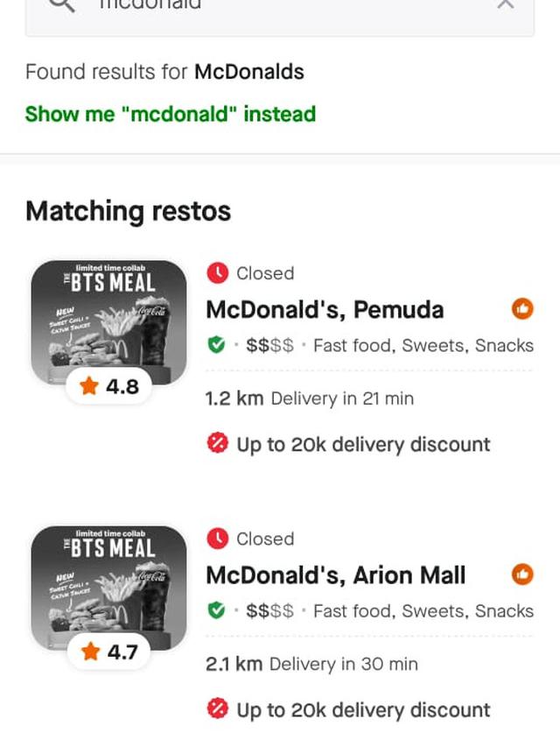Click the search field containing "mcdonald"
Image resolution: width=560 pixels, height=747 pixels.
coord(262,5)
